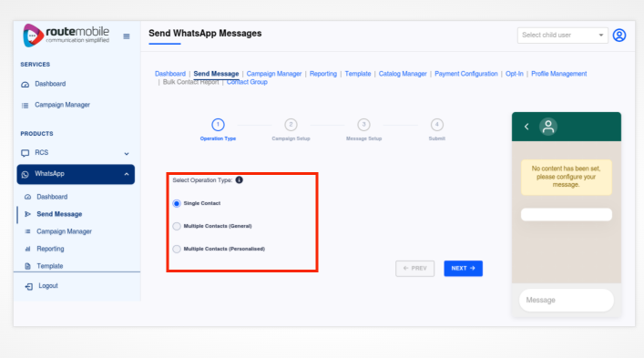644x358 pixels.
Task: Open Payment Configuration link
Action: click(466, 74)
